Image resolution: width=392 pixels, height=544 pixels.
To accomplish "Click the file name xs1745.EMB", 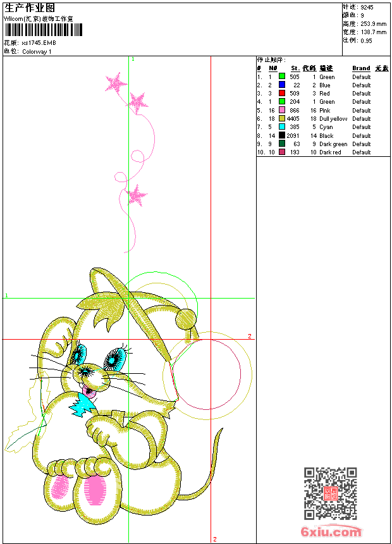I will tap(39, 43).
